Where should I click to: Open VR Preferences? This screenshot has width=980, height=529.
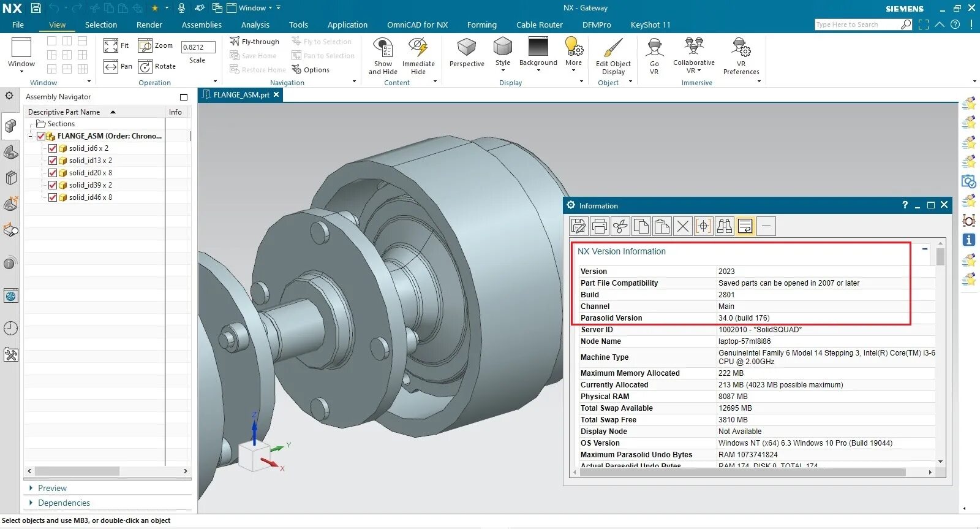coord(741,56)
